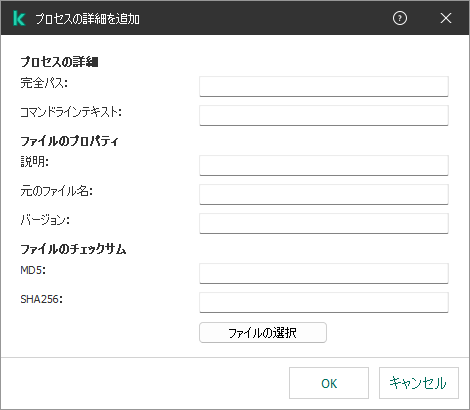The width and height of the screenshot is (470, 410).
Task: Click the 完全パス label
Action: (x=44, y=83)
